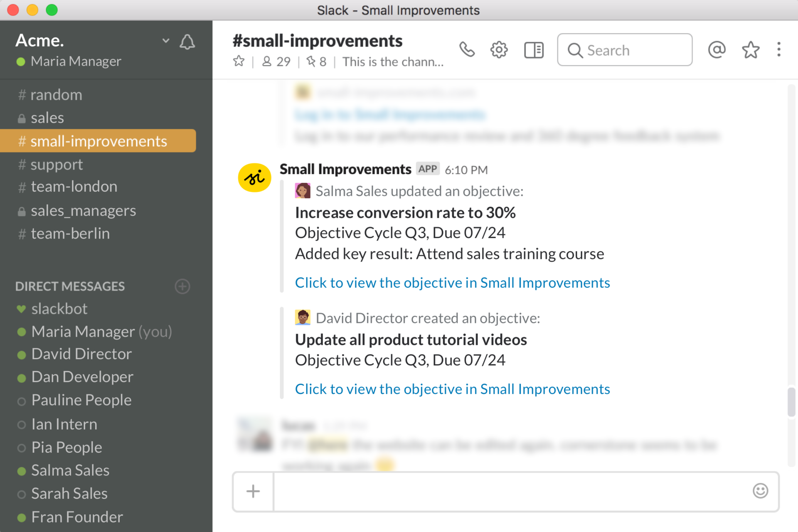View the 29 channel members

point(276,62)
